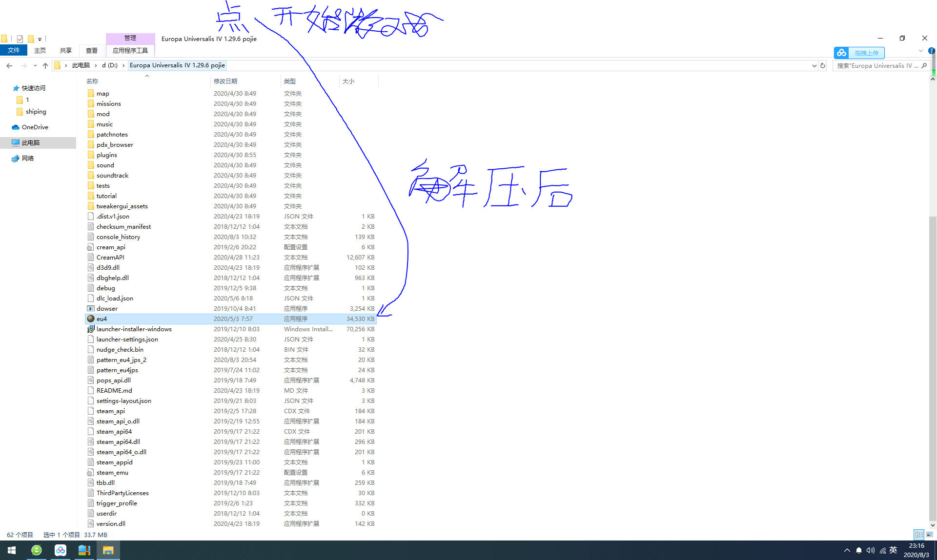Open the 应用程序工具 ribbon tab

point(130,50)
